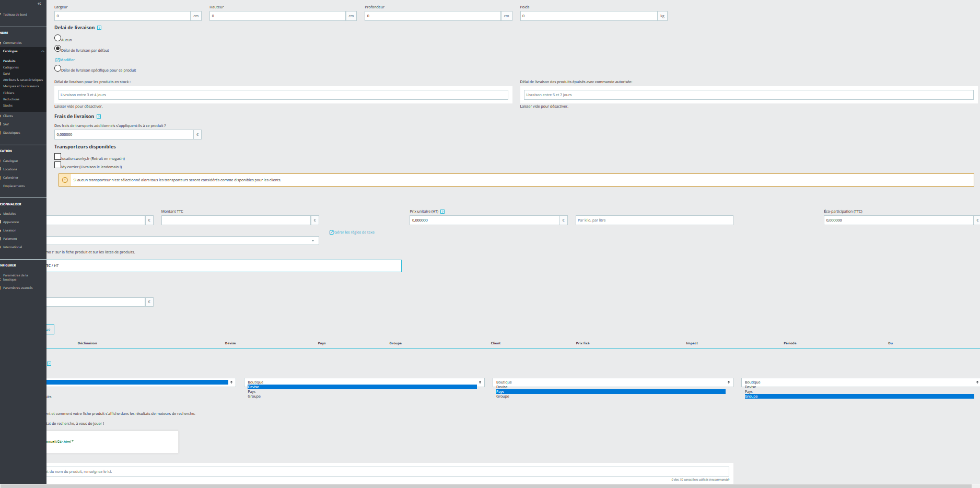The image size is (980, 488).
Task: Open the Modules menu
Action: click(9, 214)
